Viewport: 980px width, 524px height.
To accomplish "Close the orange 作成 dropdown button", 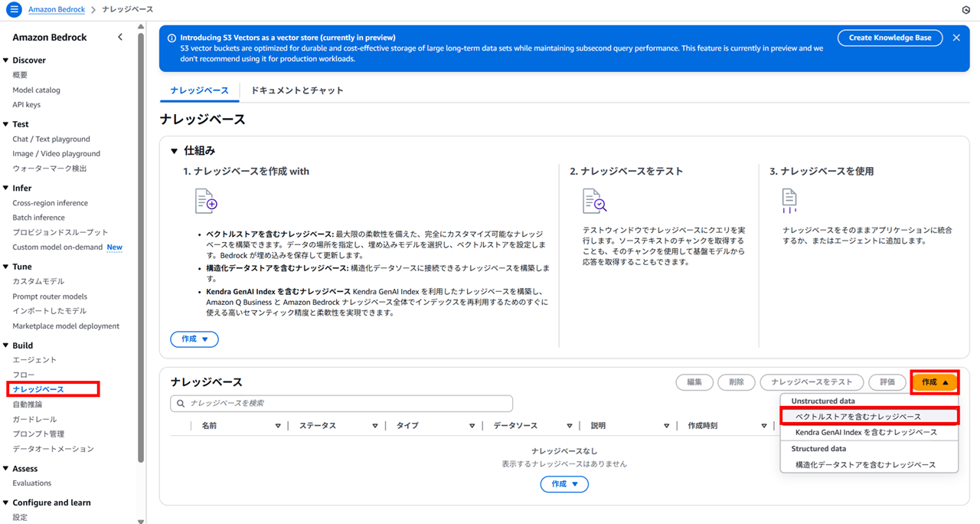I will point(935,382).
